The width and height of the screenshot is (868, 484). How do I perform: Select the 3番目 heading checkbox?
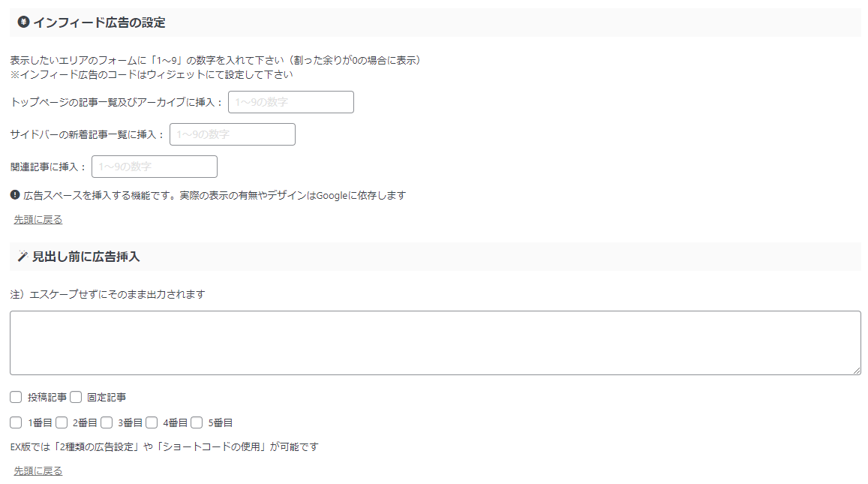coord(107,422)
